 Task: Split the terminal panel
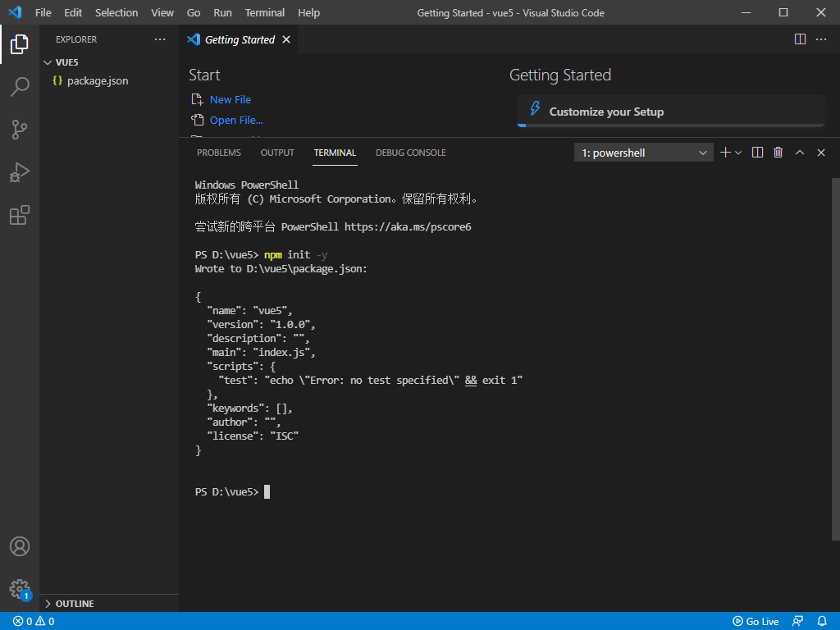pyautogui.click(x=757, y=153)
